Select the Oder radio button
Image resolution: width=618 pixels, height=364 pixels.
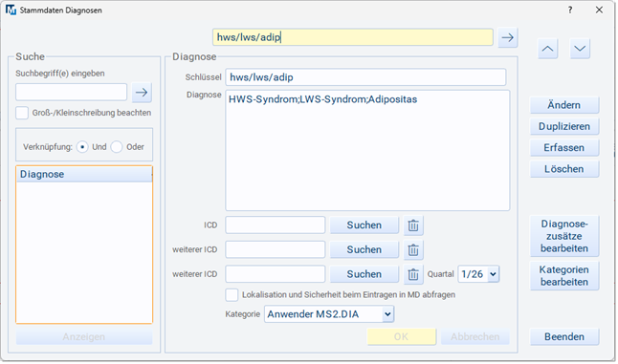117,147
